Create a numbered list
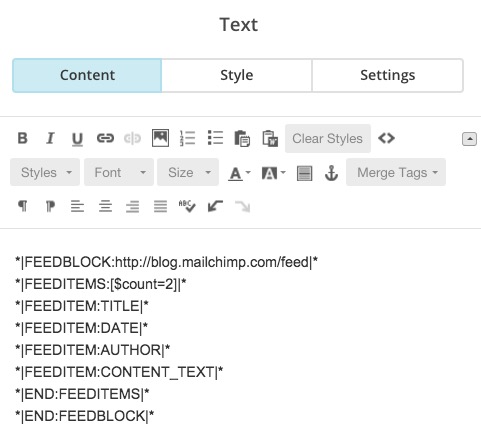This screenshot has width=481, height=443. tap(187, 138)
